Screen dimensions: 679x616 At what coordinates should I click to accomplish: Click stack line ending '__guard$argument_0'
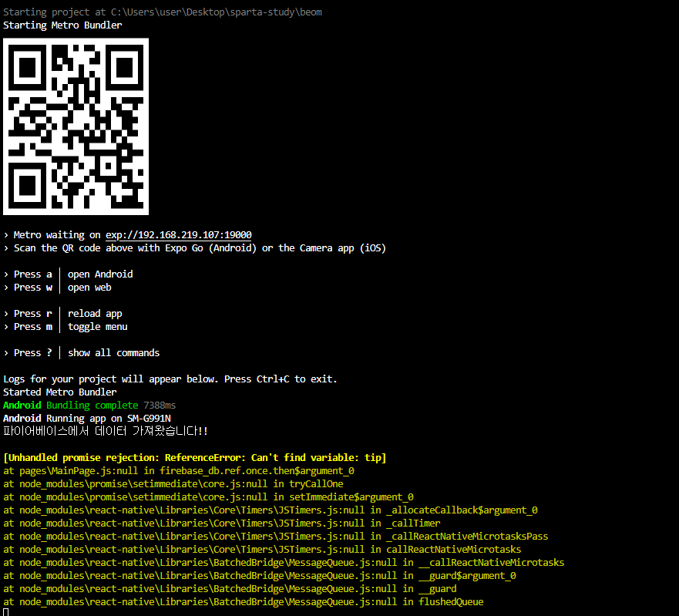(x=260, y=576)
